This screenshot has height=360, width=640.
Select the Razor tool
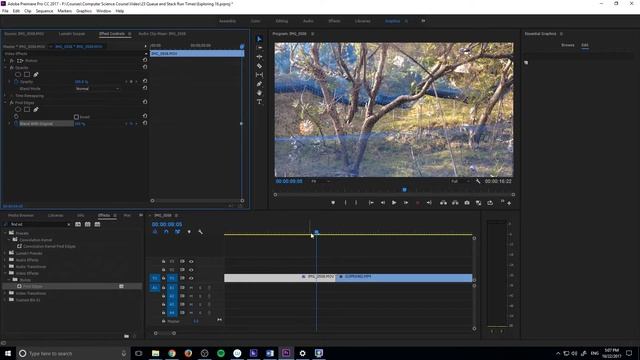coord(259,66)
